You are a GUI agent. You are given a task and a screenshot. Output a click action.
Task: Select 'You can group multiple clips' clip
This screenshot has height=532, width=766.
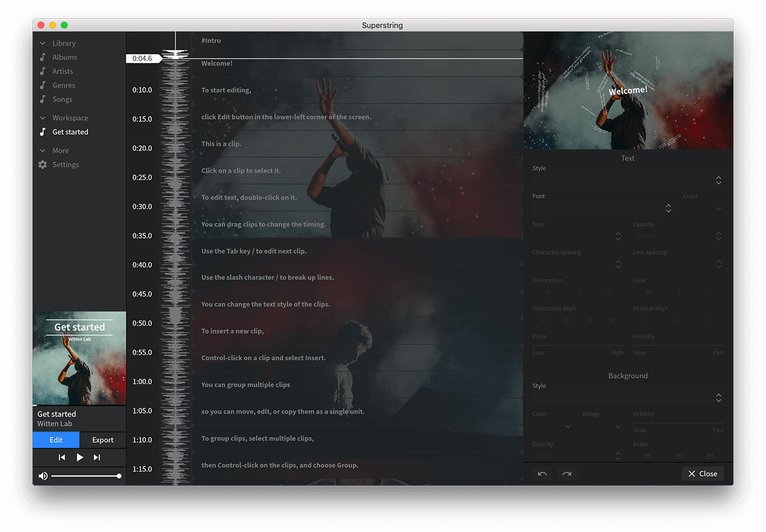coord(357,385)
